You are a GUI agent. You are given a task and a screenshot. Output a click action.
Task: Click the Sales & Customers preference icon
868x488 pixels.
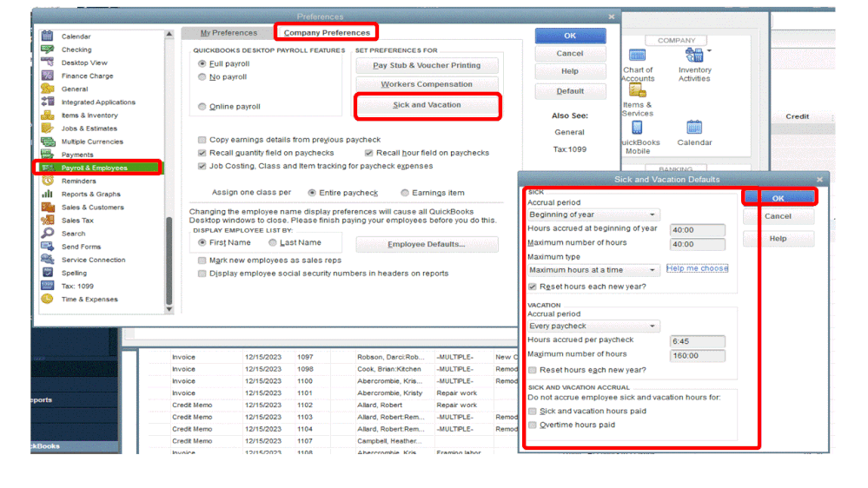pyautogui.click(x=48, y=207)
